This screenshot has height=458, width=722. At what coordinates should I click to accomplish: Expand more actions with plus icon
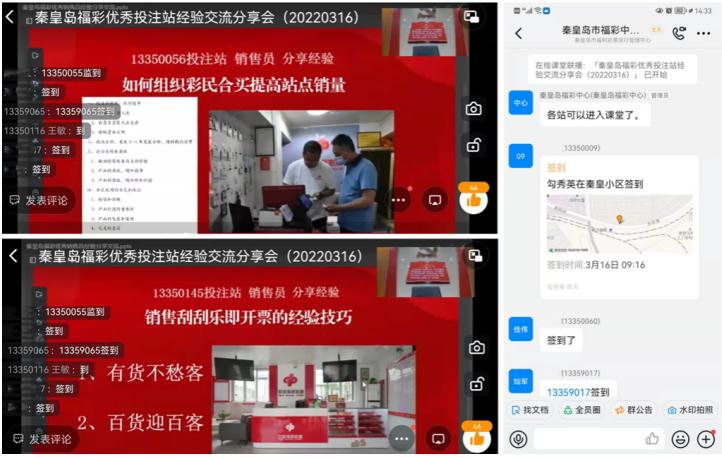coord(706,439)
